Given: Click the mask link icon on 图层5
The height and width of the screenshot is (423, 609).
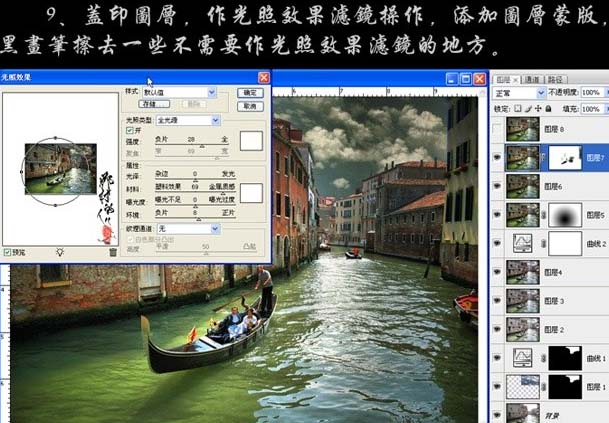Looking at the screenshot, I should pos(544,215).
